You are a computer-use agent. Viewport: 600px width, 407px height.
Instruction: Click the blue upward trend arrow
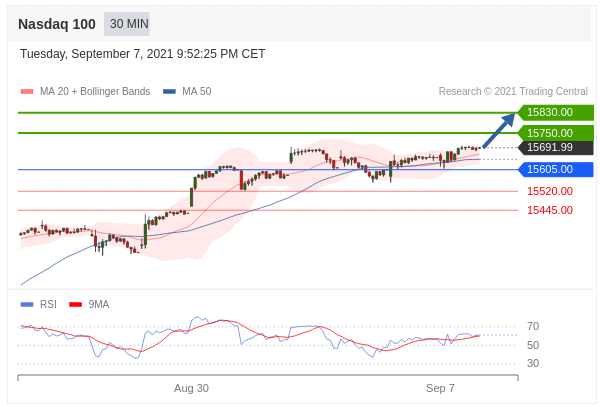pos(498,130)
